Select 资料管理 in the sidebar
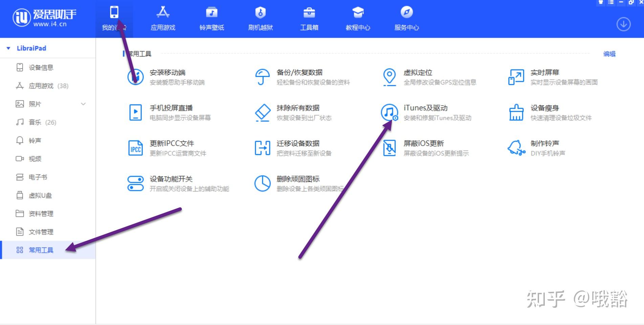 (48, 213)
